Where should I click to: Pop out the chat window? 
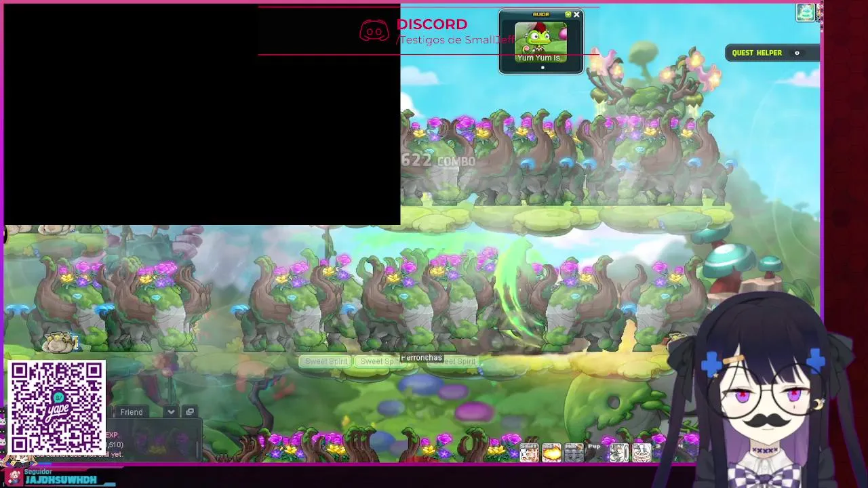point(190,411)
